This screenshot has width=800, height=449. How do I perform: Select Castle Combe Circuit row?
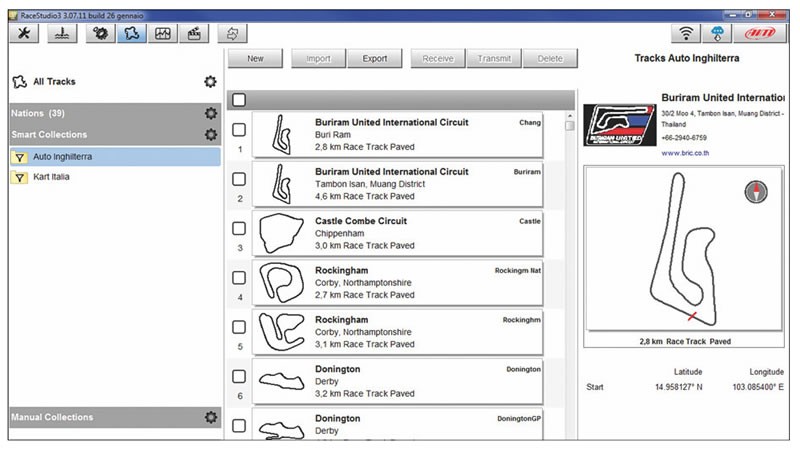pos(398,234)
